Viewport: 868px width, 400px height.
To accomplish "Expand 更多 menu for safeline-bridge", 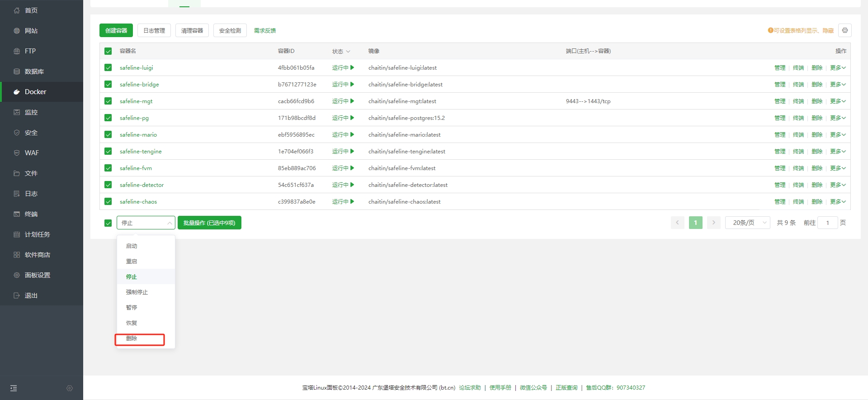I will point(838,84).
